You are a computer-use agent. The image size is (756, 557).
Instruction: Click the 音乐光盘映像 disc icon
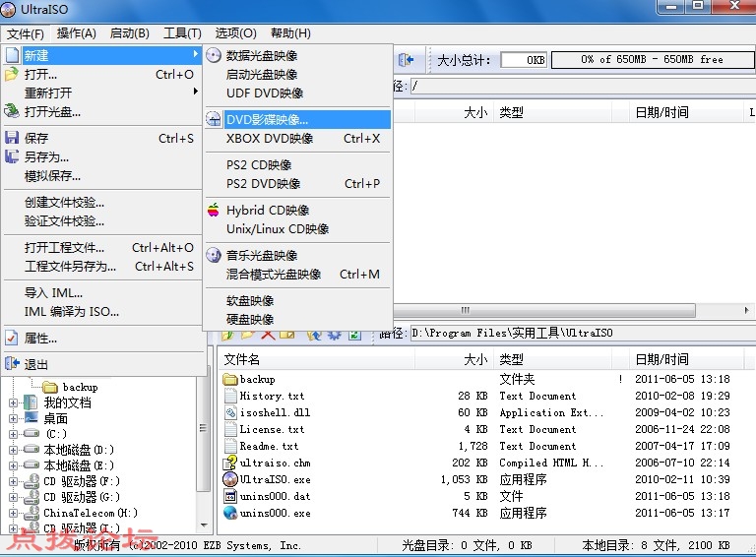coord(214,255)
